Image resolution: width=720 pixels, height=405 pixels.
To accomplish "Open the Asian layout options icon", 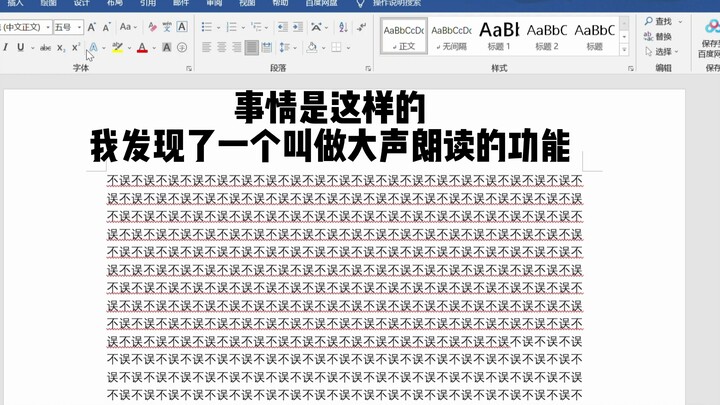I will 316,27.
